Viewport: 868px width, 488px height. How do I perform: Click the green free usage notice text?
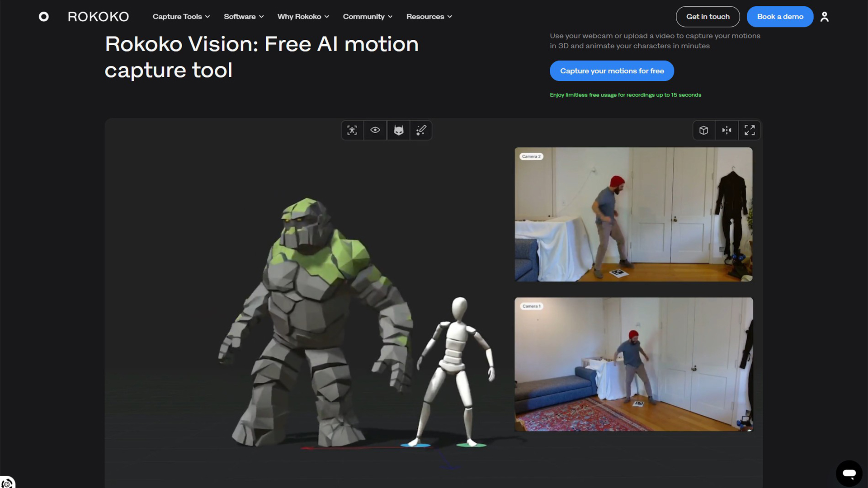pyautogui.click(x=625, y=95)
